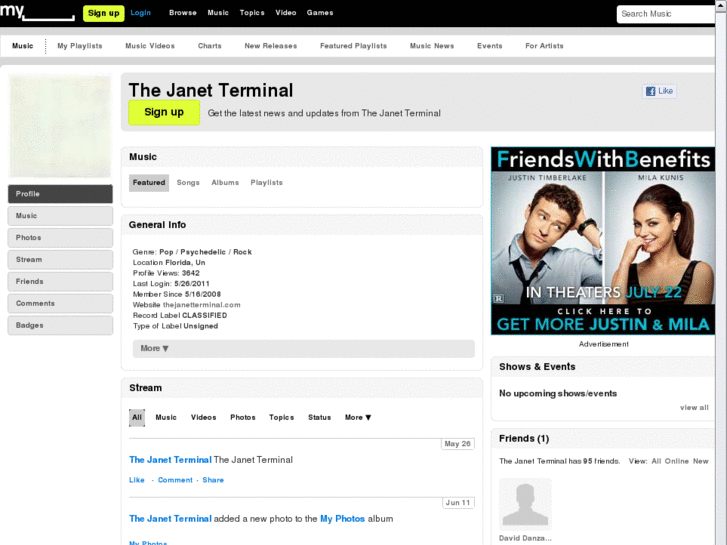Viewport: 727px width, 545px height.
Task: Click the vertical scrollbar up arrow
Action: point(721,5)
